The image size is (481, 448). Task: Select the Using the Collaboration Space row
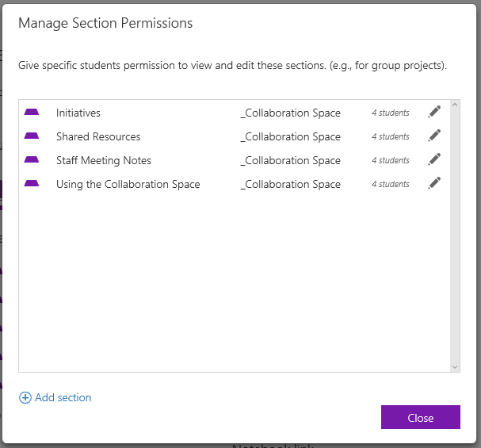pos(128,184)
